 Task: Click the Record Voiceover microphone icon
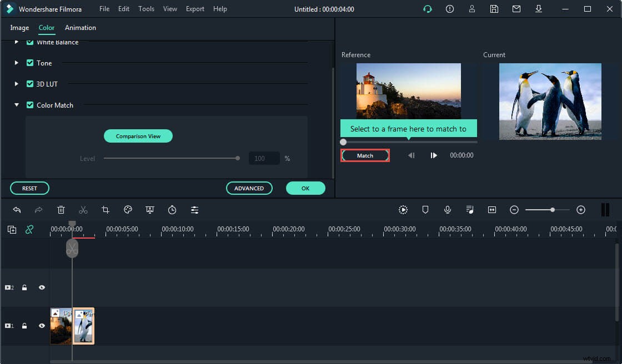coord(448,210)
